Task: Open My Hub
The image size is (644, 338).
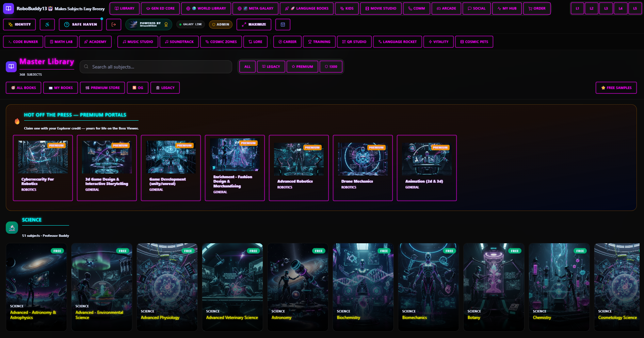Action: pyautogui.click(x=507, y=9)
